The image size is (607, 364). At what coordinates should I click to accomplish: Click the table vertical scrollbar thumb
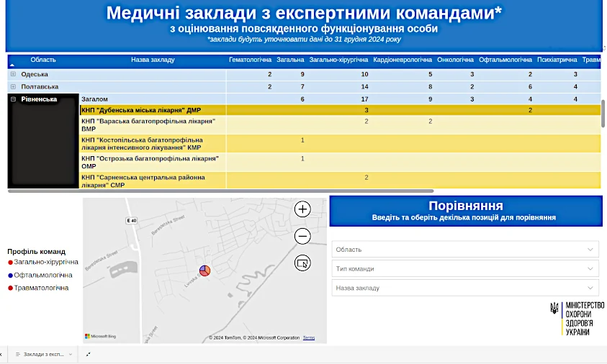tap(603, 114)
